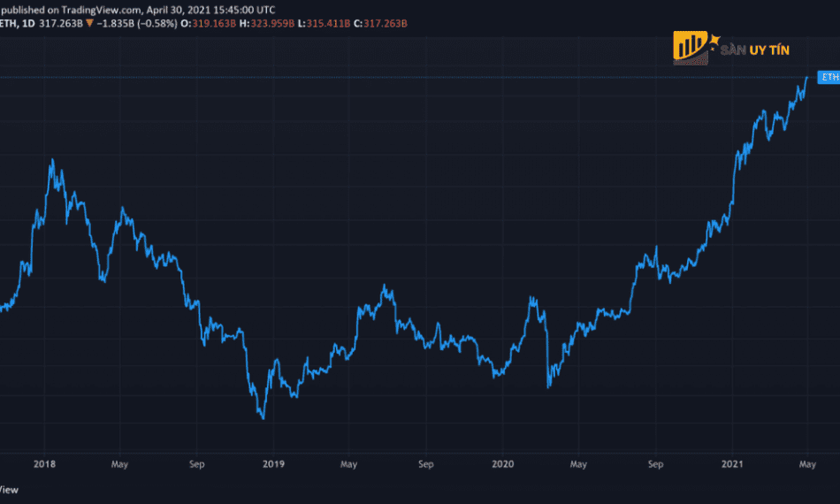Select the 2021 year label on time axis
The width and height of the screenshot is (840, 504).
tap(732, 463)
